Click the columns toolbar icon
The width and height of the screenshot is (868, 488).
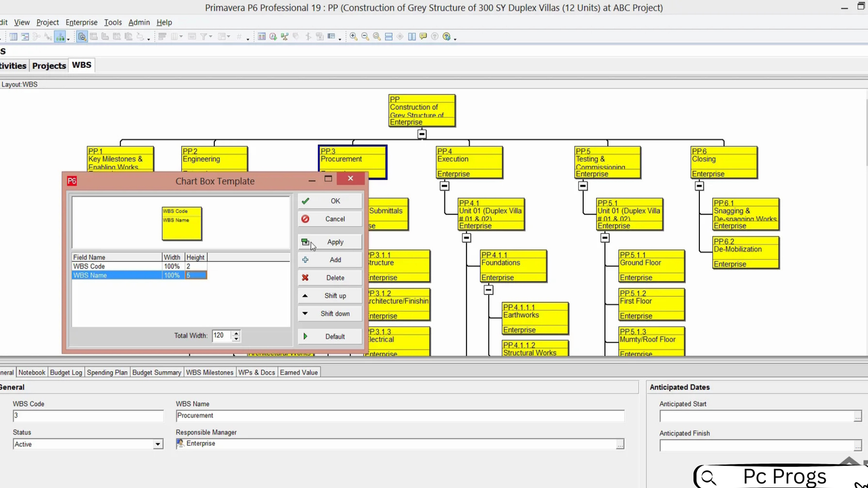coord(174,36)
